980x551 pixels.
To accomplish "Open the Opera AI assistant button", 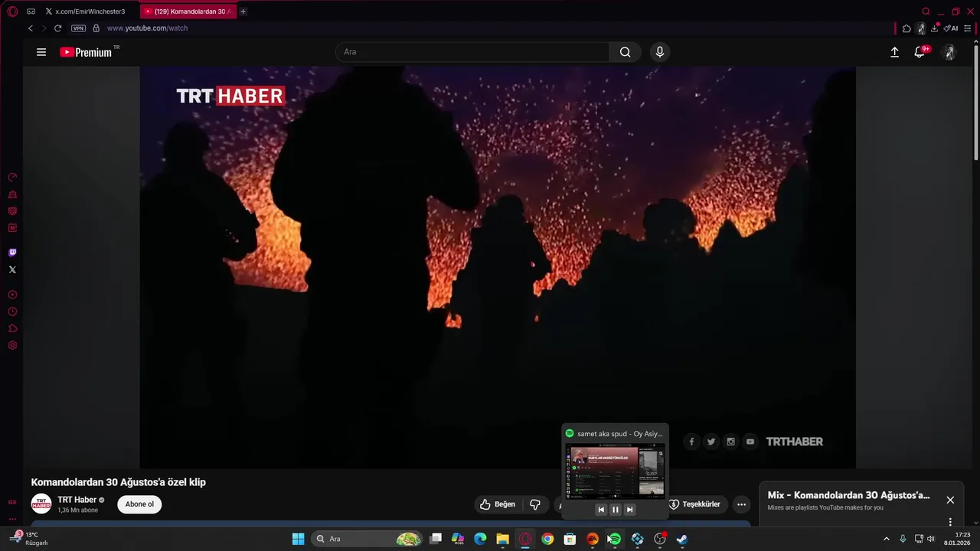I will (x=950, y=28).
